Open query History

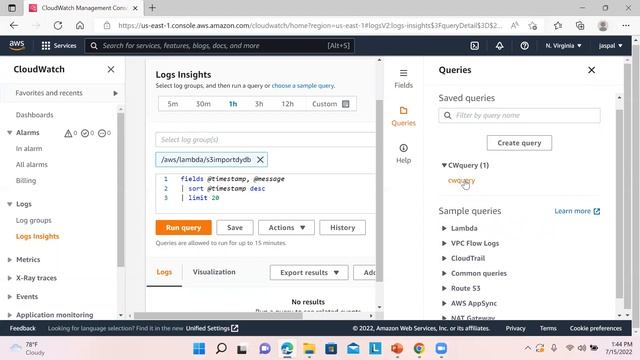(342, 227)
